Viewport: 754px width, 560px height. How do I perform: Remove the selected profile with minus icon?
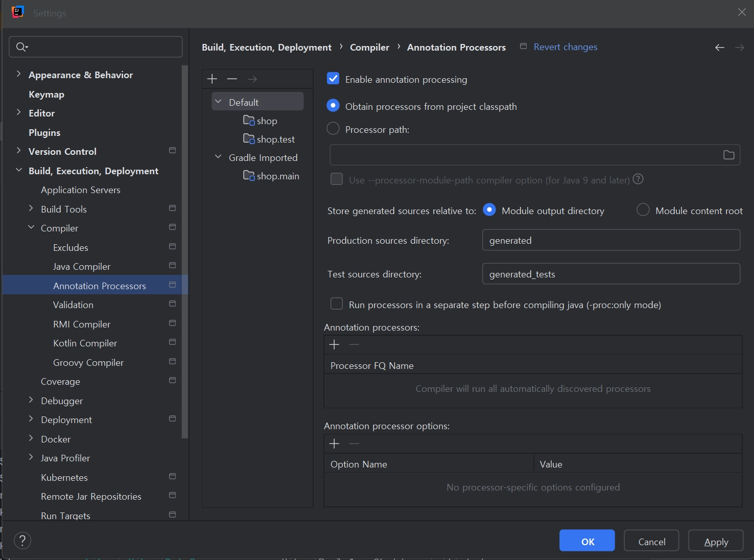[232, 79]
